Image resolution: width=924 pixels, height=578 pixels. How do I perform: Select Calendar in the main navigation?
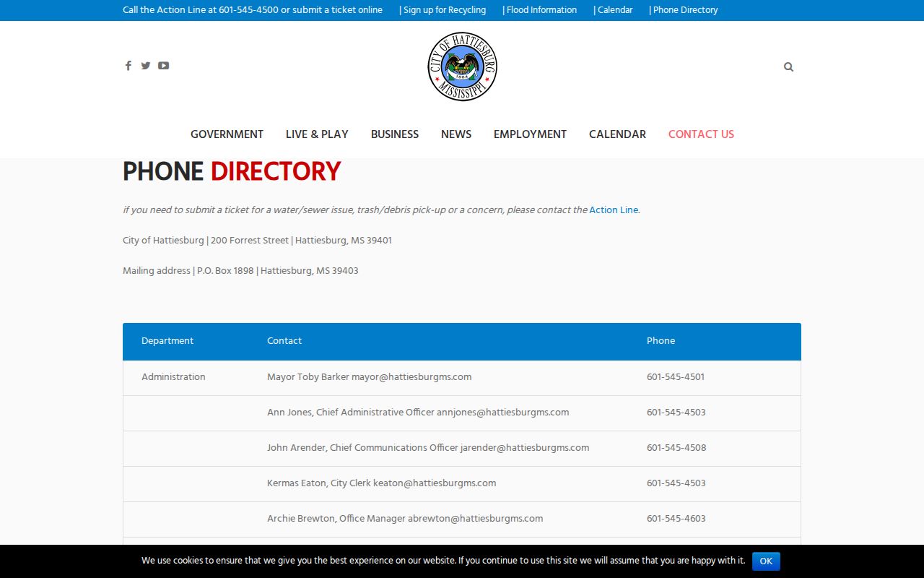(617, 134)
